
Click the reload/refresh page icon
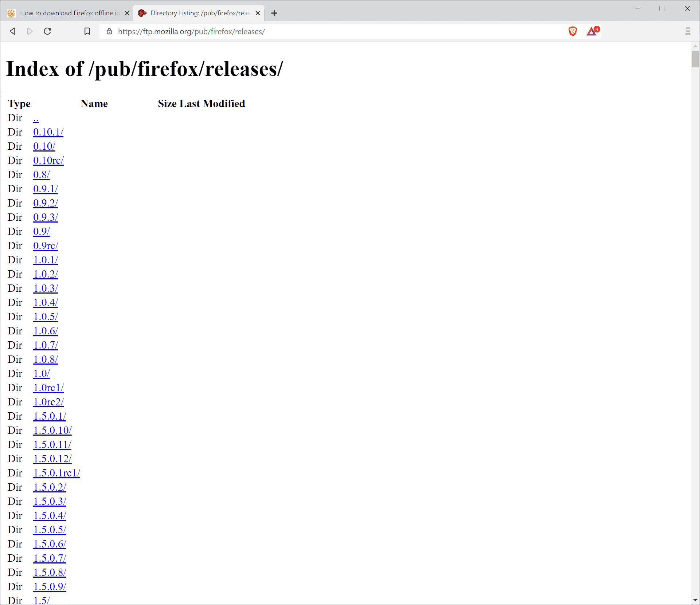pyautogui.click(x=48, y=31)
